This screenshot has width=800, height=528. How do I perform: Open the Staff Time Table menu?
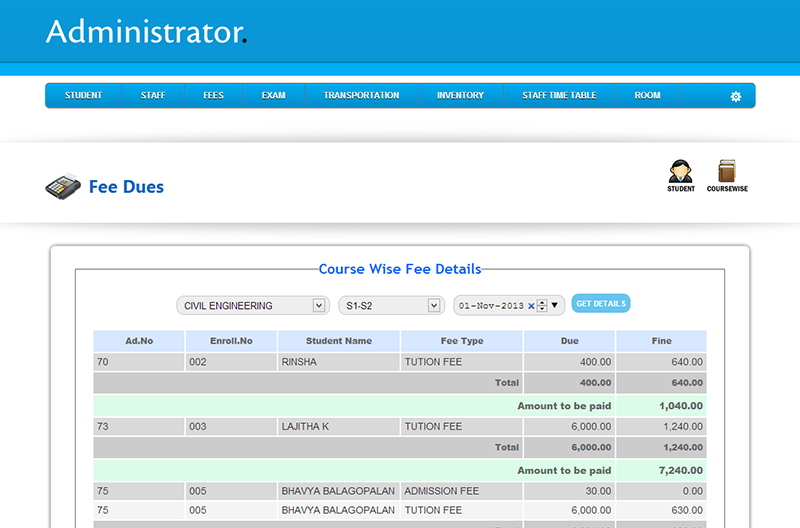coord(559,96)
